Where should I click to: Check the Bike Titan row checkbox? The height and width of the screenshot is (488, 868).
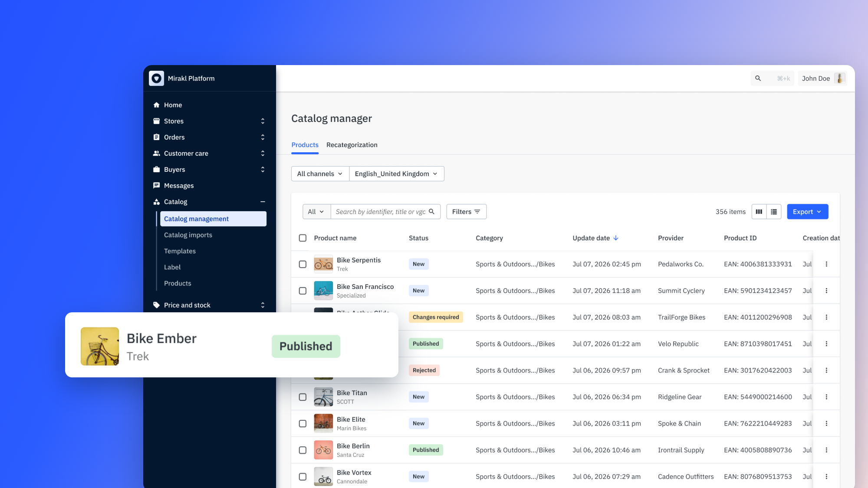pyautogui.click(x=302, y=397)
